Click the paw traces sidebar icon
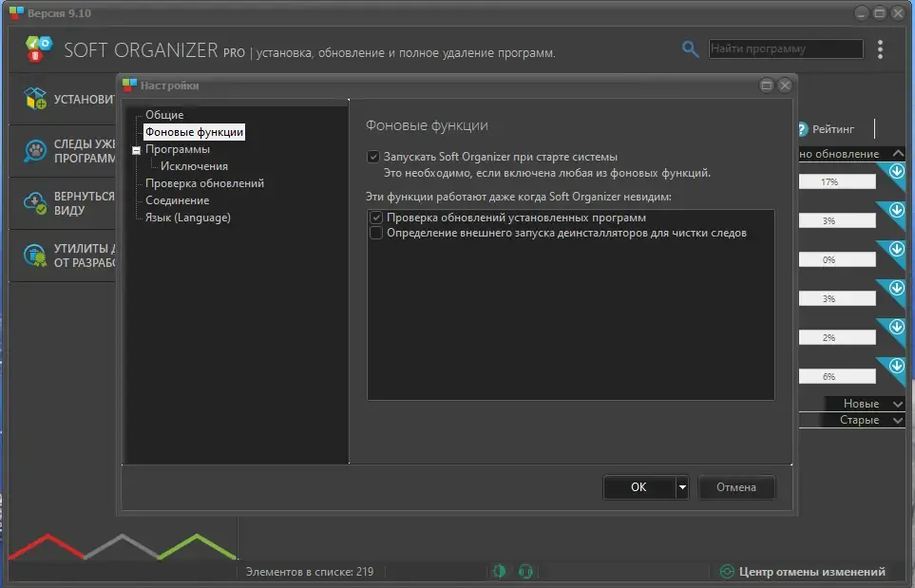The image size is (915, 588). (x=35, y=151)
